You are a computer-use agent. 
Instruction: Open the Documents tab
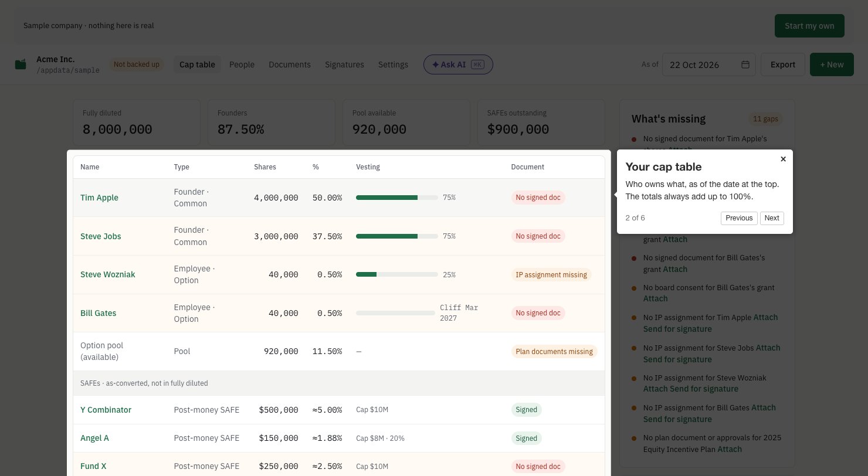tap(290, 64)
